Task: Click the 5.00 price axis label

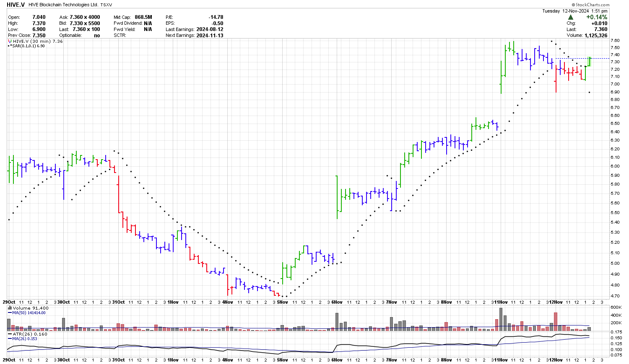Action: [615, 263]
